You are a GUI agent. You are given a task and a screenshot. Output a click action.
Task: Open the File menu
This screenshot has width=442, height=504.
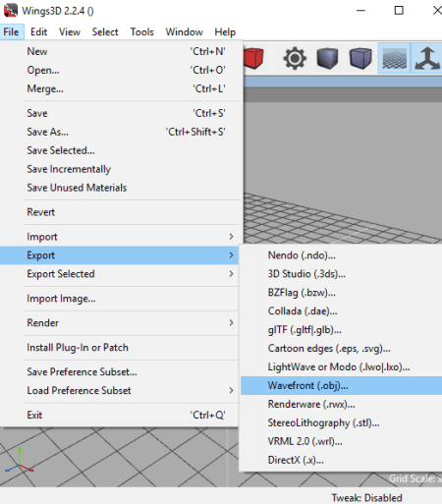tap(12, 32)
